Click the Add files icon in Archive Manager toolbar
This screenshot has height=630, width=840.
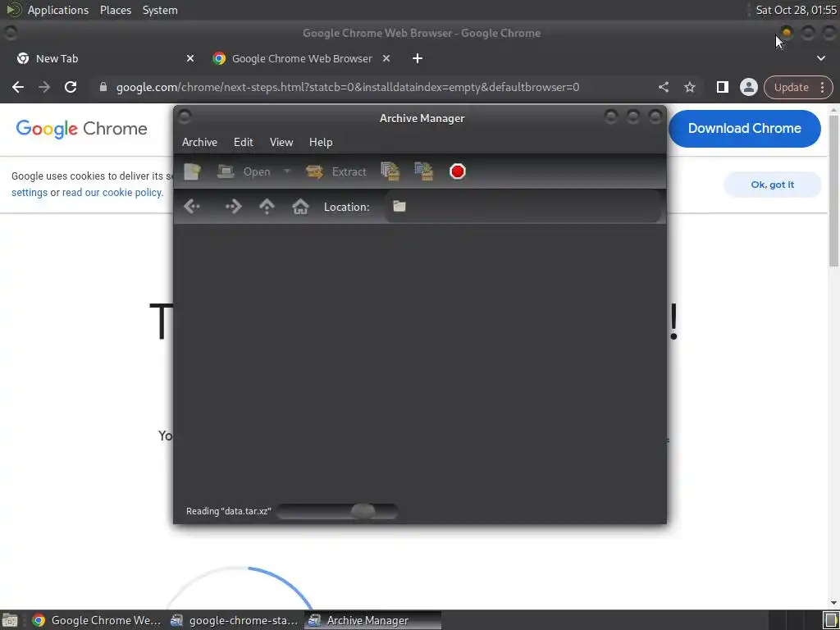click(x=390, y=171)
